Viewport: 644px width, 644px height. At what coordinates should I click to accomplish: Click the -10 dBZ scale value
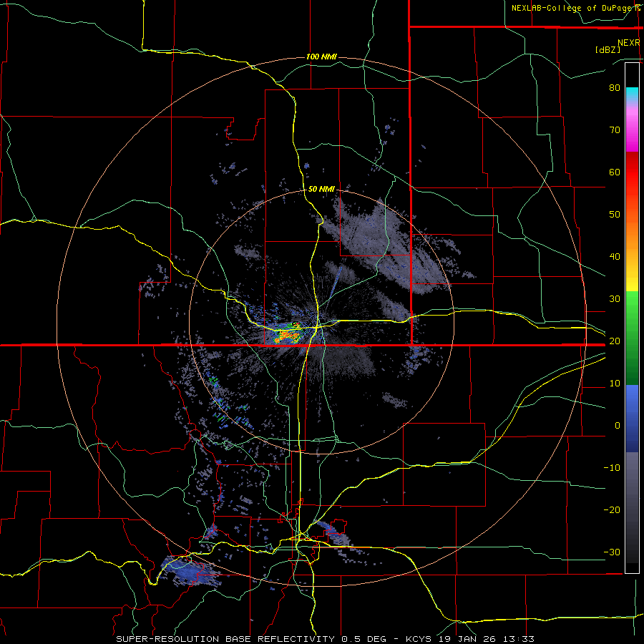pos(612,468)
